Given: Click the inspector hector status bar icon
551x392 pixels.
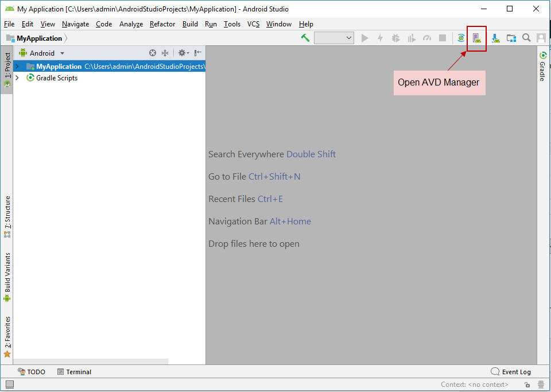Looking at the screenshot, I should point(541,385).
